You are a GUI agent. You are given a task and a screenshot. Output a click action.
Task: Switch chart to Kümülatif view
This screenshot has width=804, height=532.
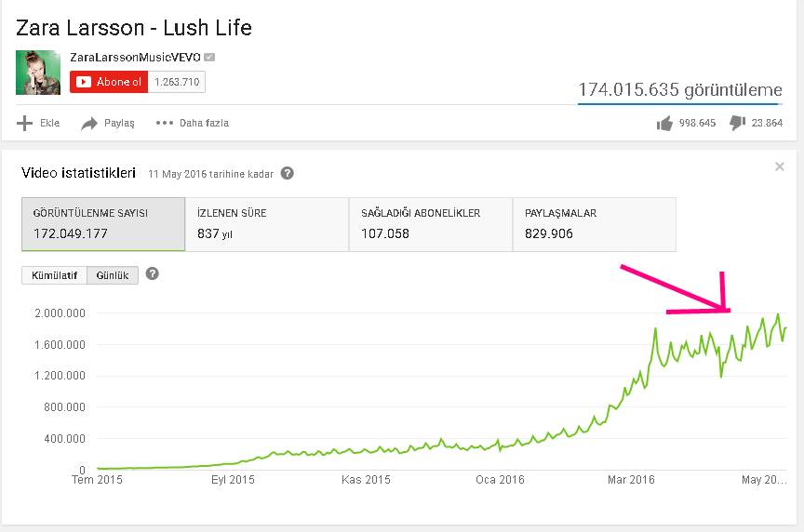(54, 275)
